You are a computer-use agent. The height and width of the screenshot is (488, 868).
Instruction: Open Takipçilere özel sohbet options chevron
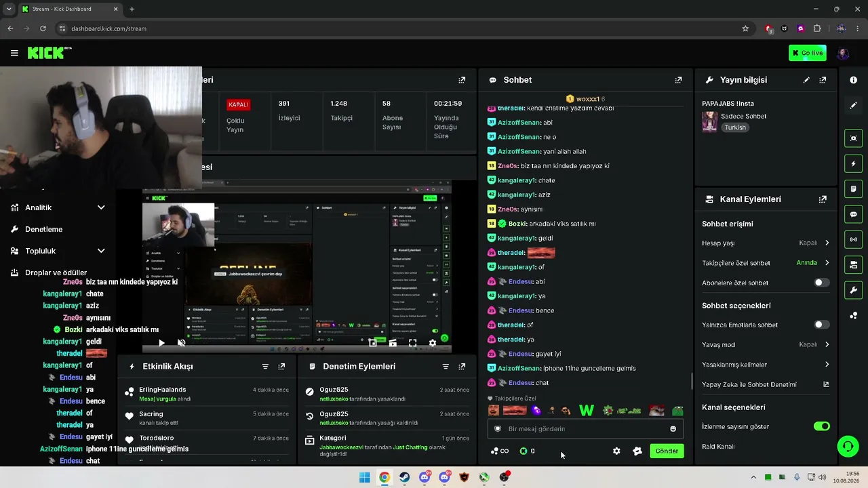click(x=827, y=263)
